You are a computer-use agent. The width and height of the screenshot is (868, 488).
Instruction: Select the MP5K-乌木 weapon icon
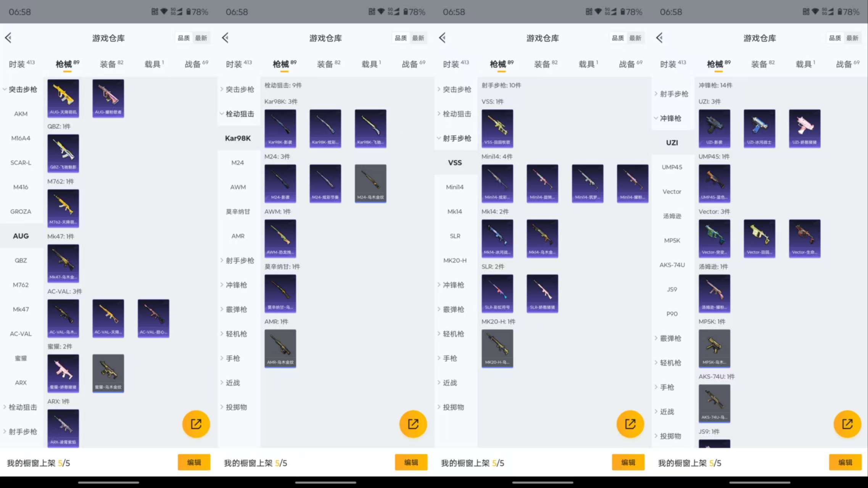tap(714, 348)
